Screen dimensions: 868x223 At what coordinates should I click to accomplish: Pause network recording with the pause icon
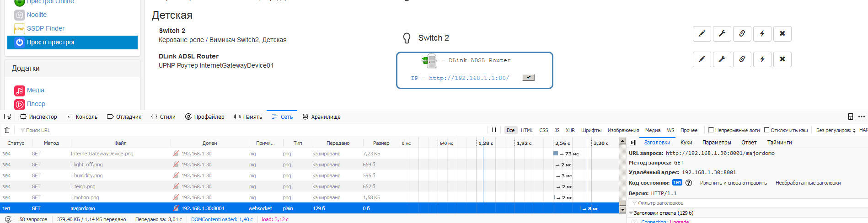click(494, 130)
